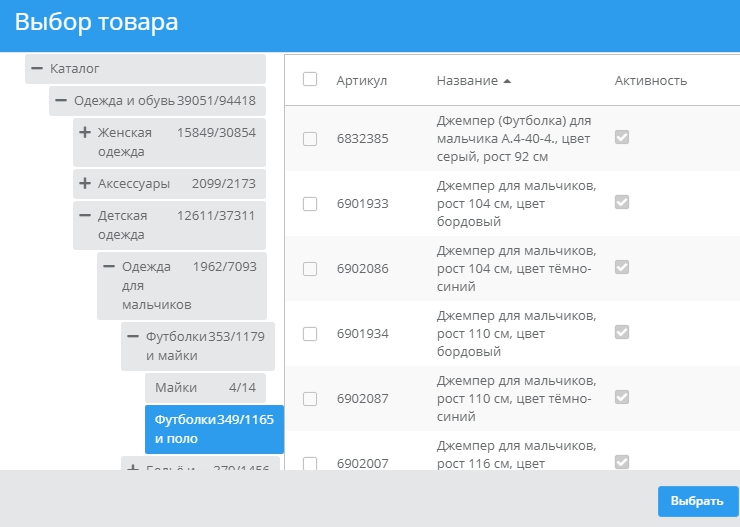
Task: Click the Активность column header
Action: coord(650,80)
